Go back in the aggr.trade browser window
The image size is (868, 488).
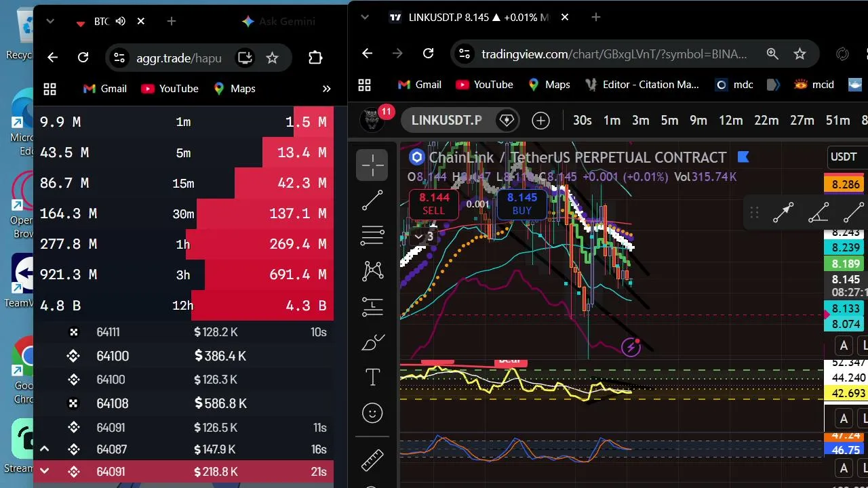52,58
